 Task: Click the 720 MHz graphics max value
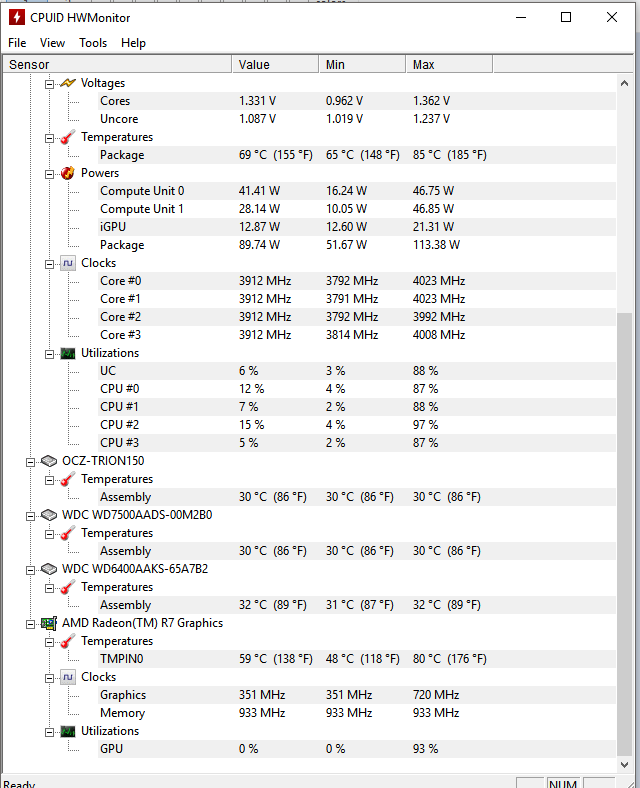point(436,695)
